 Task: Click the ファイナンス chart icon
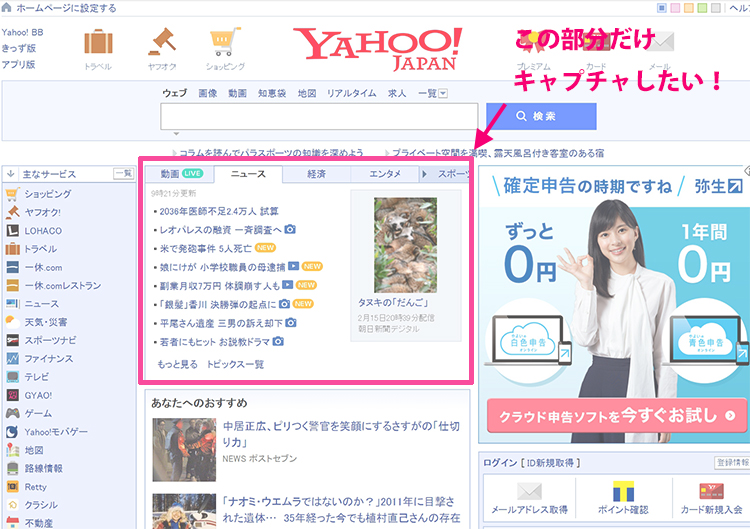[x=12, y=358]
